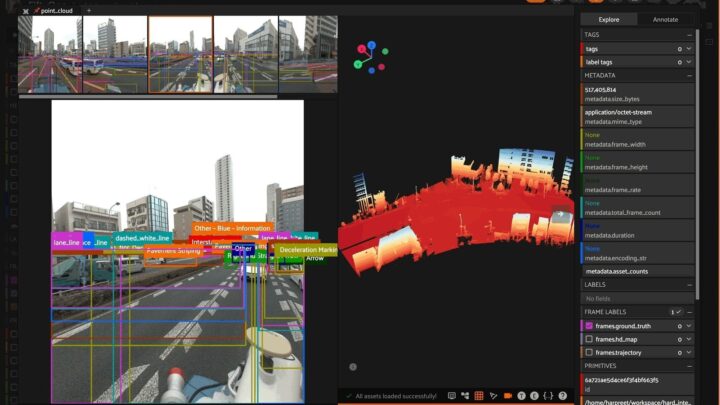
Task: Close the panel with the X icon
Action: (x=26, y=11)
